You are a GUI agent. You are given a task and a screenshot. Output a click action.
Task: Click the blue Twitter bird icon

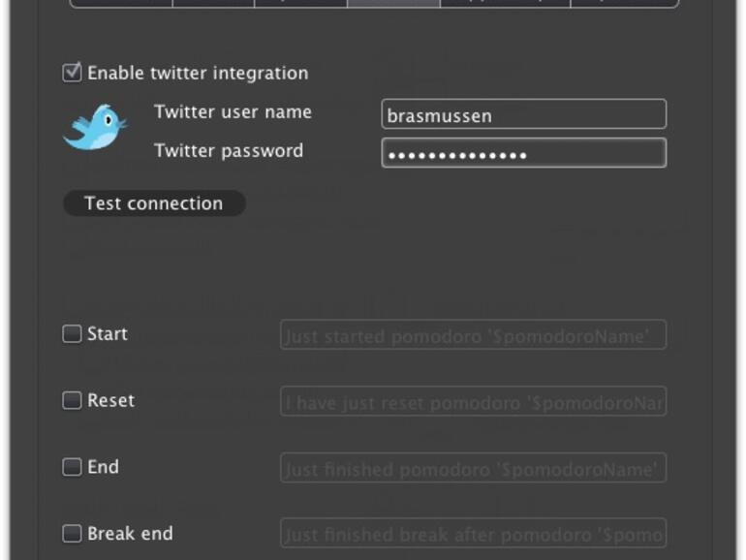click(x=95, y=129)
